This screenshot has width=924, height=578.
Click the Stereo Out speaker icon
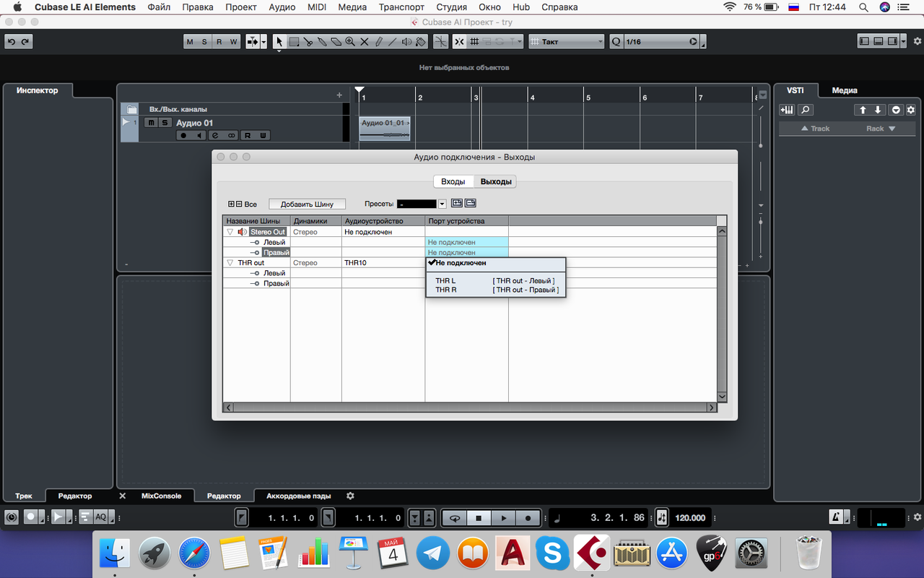tap(243, 232)
